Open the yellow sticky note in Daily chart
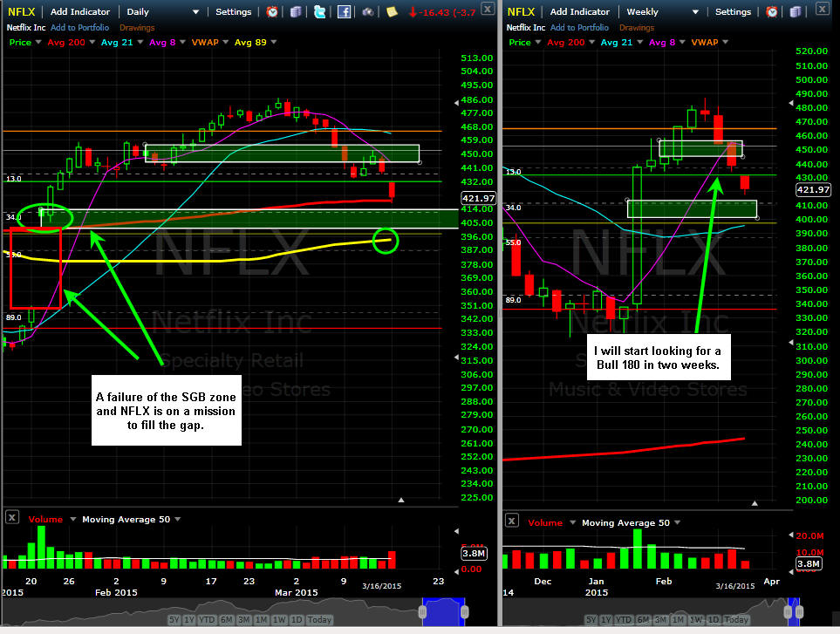840x634 pixels. pyautogui.click(x=393, y=12)
